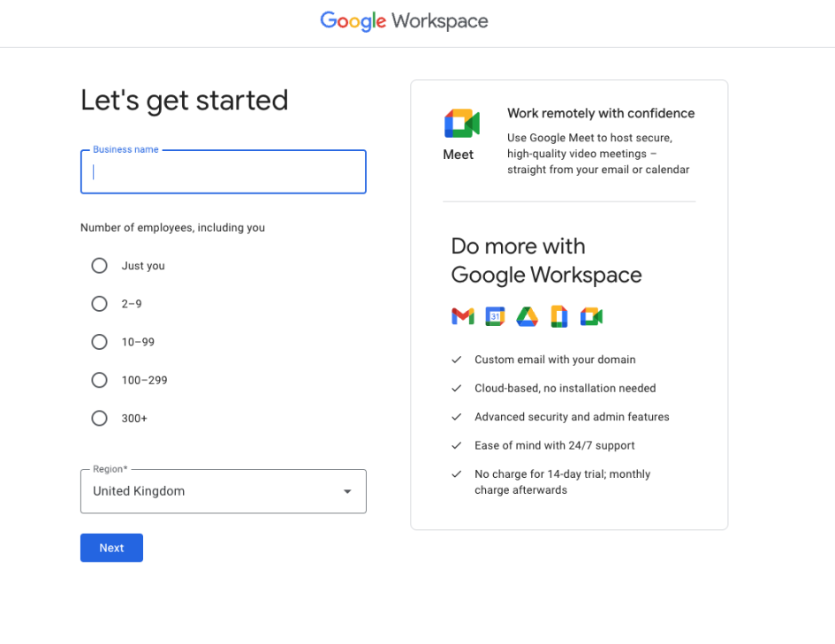Expand the United Kingdom region selector
Image resolution: width=835 pixels, height=644 pixels.
(x=223, y=490)
